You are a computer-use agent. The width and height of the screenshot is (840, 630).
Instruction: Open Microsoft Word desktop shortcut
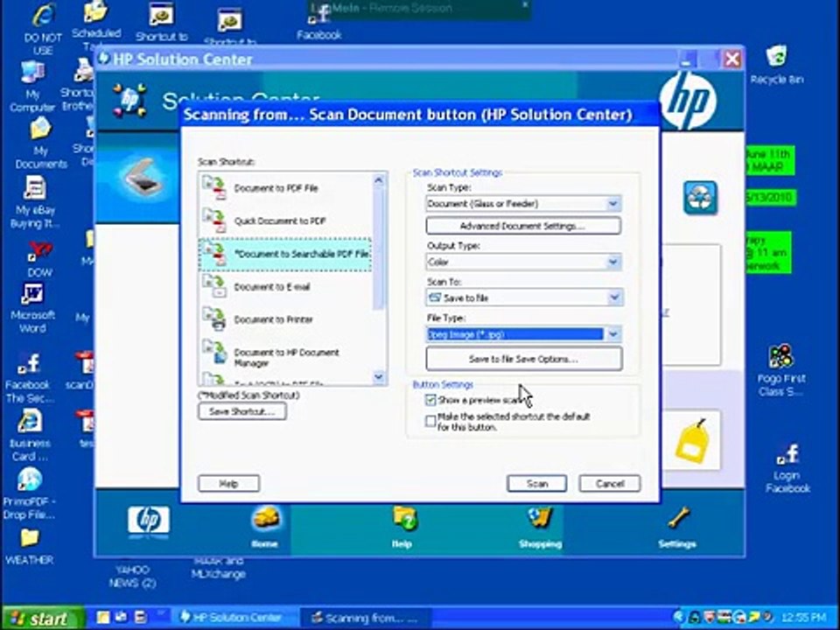pos(32,309)
